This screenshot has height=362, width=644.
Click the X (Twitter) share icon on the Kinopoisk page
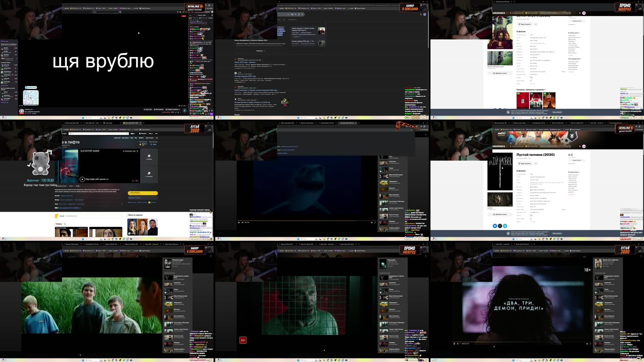click(500, 226)
